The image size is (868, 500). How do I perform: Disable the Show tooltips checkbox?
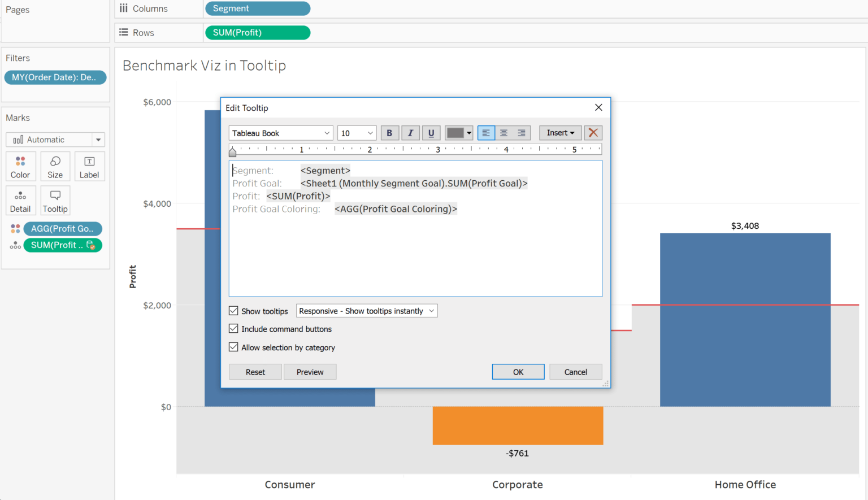233,310
